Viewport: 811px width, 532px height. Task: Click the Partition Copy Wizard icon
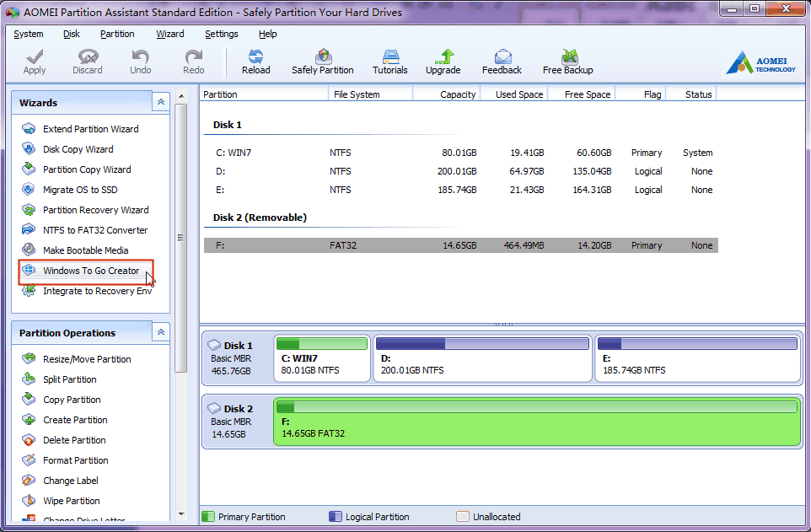pyautogui.click(x=29, y=169)
